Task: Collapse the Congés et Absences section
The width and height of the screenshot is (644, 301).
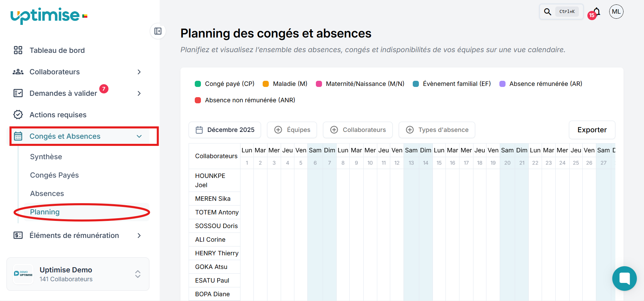Action: click(x=139, y=136)
